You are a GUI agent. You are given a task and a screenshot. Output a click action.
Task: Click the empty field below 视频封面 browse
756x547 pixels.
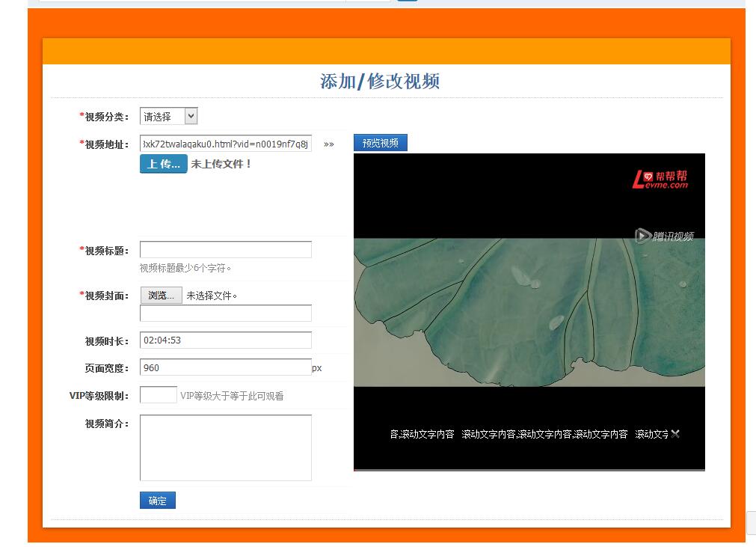[x=225, y=314]
